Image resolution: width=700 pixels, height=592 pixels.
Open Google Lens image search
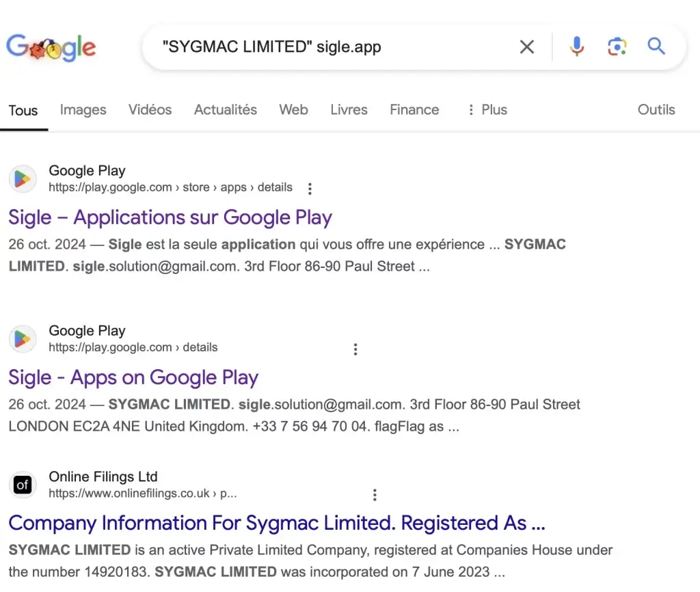click(x=617, y=46)
